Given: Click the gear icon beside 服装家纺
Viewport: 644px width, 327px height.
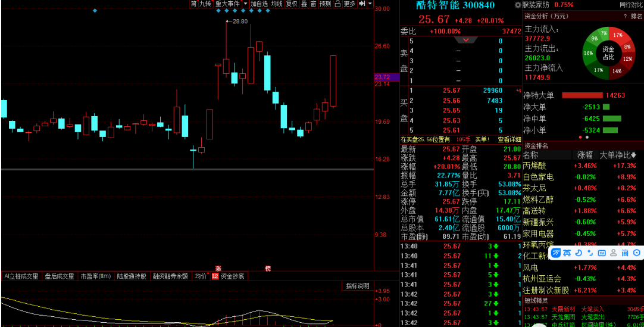Looking at the screenshot, I should pyautogui.click(x=518, y=5).
